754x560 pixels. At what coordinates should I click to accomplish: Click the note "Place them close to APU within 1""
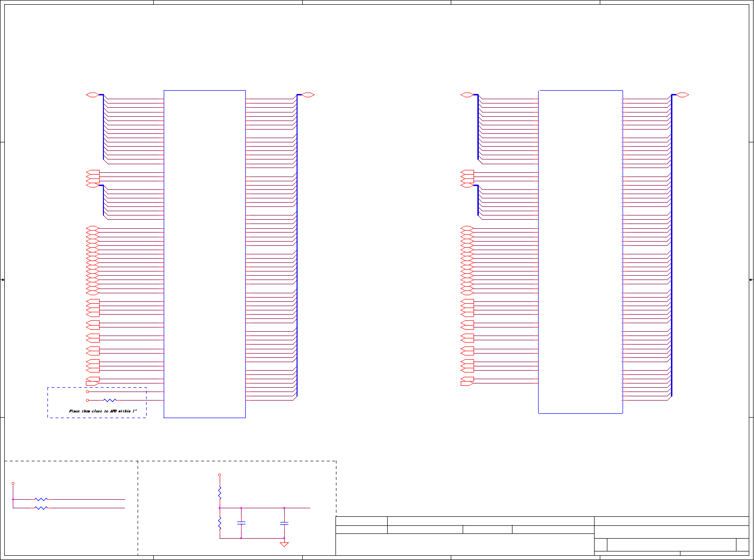tap(103, 411)
